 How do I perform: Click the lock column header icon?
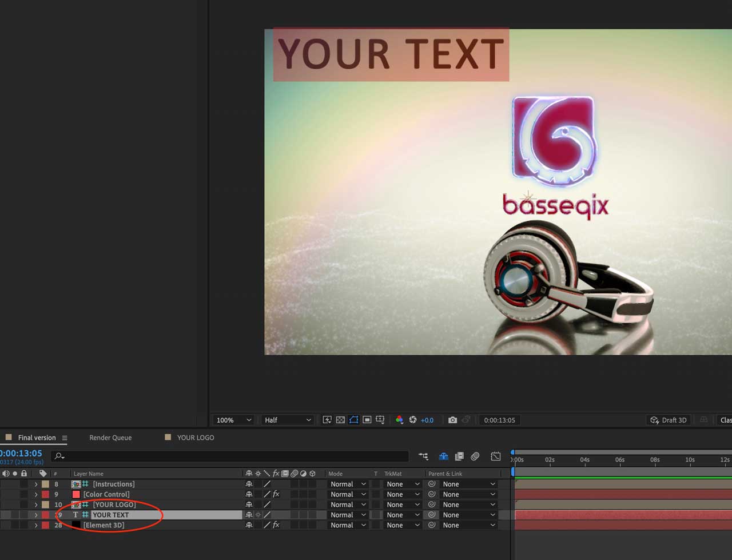tap(24, 474)
